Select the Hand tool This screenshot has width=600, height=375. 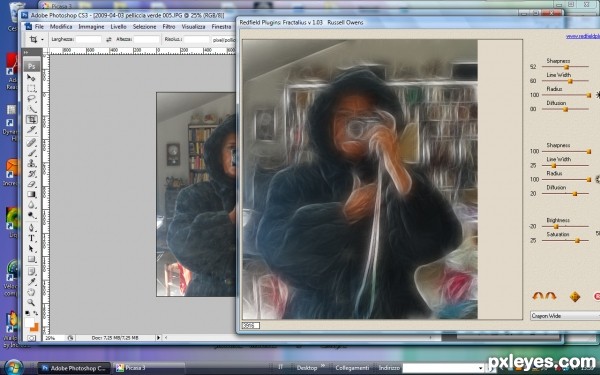[31, 292]
